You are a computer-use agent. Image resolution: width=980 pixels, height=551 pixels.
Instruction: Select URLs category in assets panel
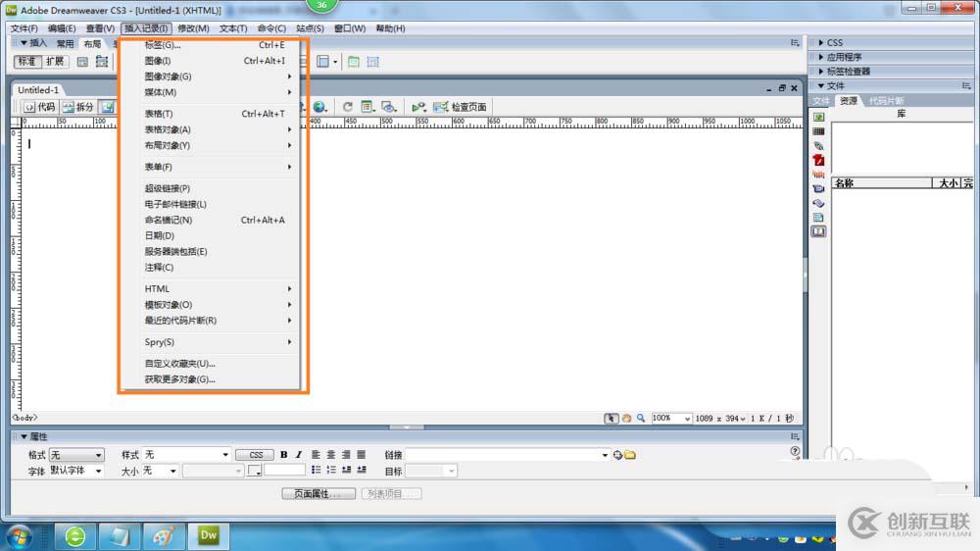tap(818, 146)
